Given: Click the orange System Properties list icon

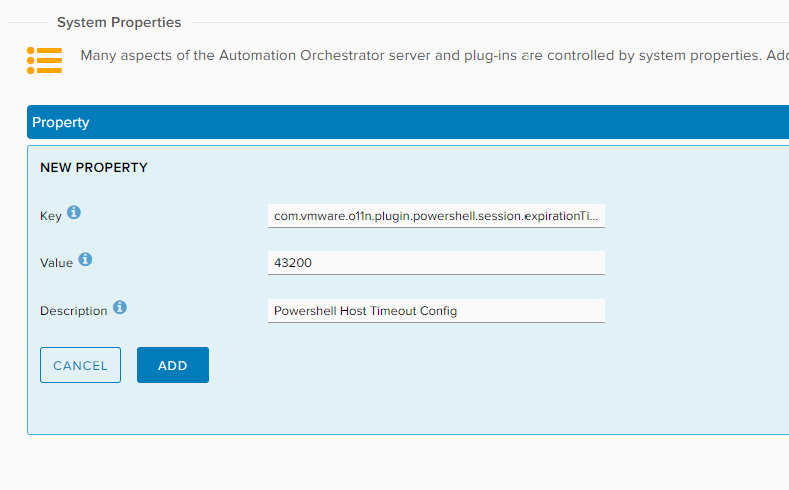Looking at the screenshot, I should 44,60.
